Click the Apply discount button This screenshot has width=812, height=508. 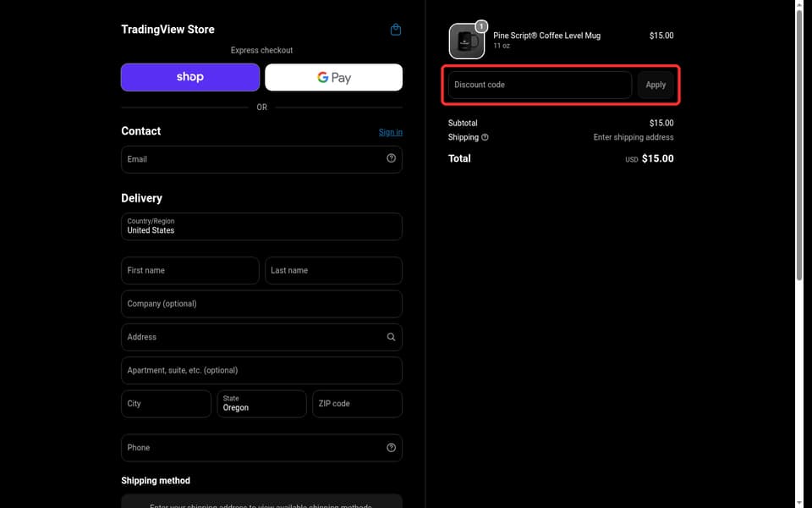[656, 85]
